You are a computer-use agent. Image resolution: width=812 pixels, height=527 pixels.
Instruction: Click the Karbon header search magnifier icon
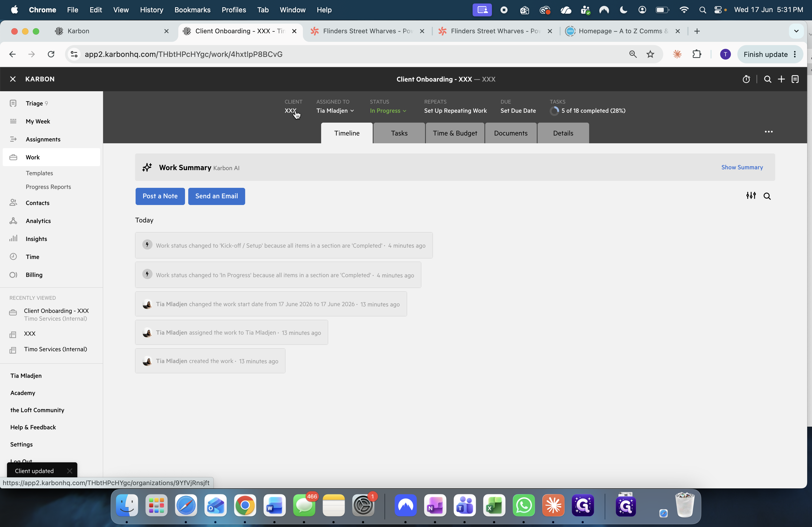tap(767, 79)
